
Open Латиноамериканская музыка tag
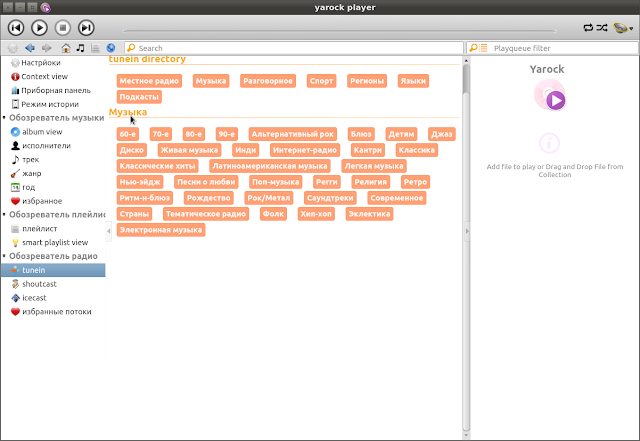[270, 166]
